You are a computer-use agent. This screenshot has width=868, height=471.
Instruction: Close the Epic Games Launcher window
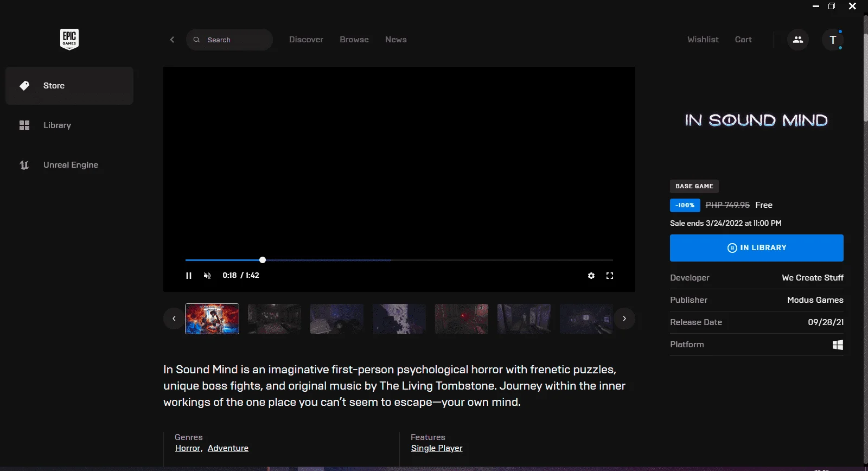tap(852, 6)
